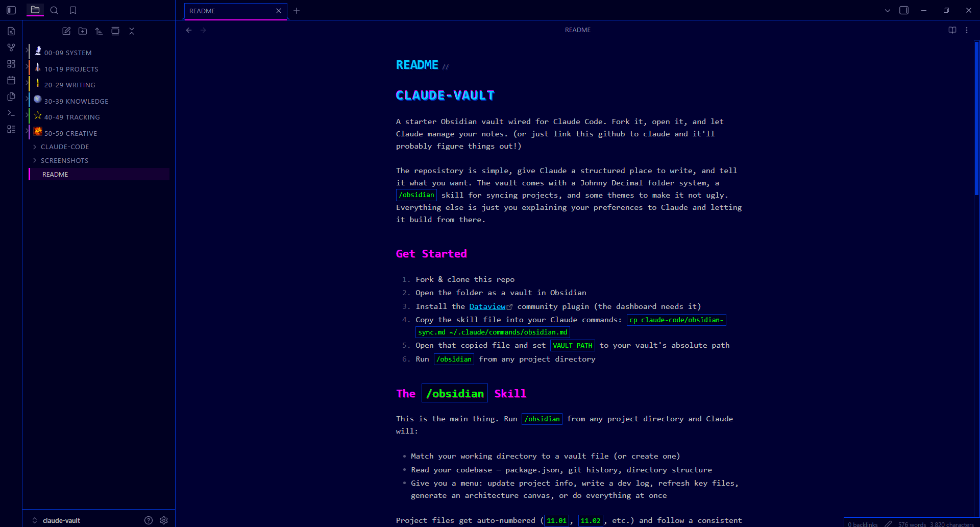The image size is (980, 527).
Task: Insert a template from the ribbon
Action: [11, 97]
